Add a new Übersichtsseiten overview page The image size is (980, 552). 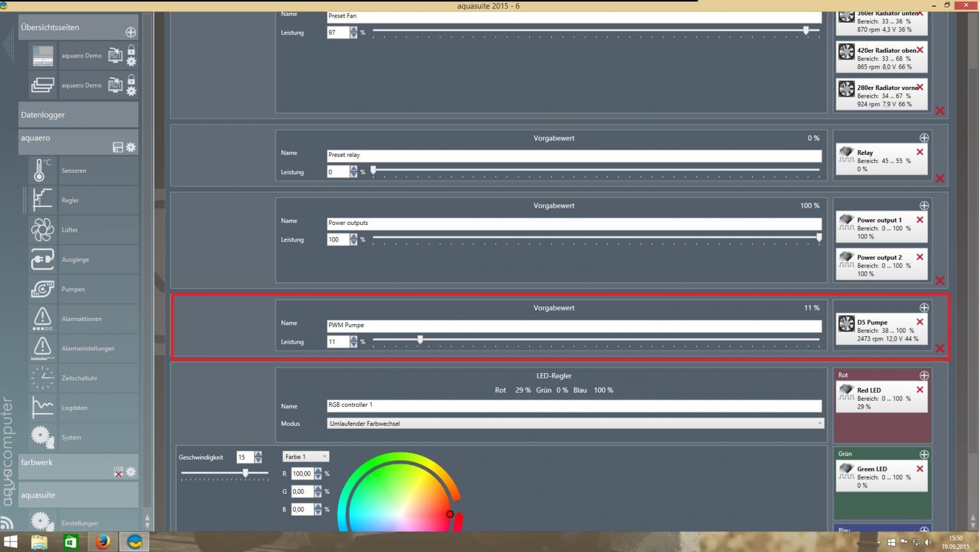click(x=130, y=32)
